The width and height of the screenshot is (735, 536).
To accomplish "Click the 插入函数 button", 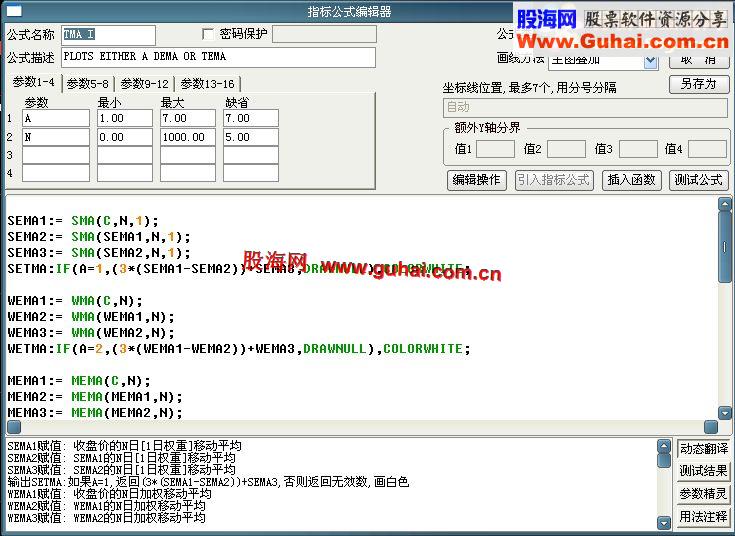I will (631, 180).
